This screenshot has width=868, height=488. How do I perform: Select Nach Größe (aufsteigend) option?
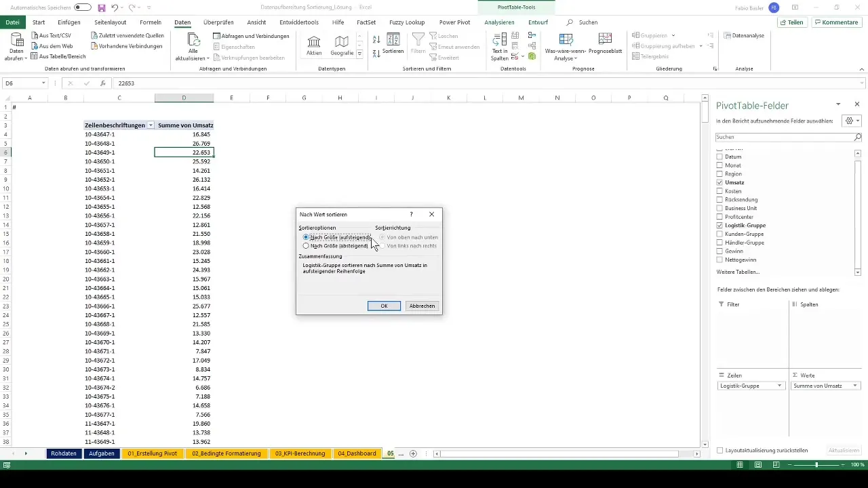(x=336, y=237)
